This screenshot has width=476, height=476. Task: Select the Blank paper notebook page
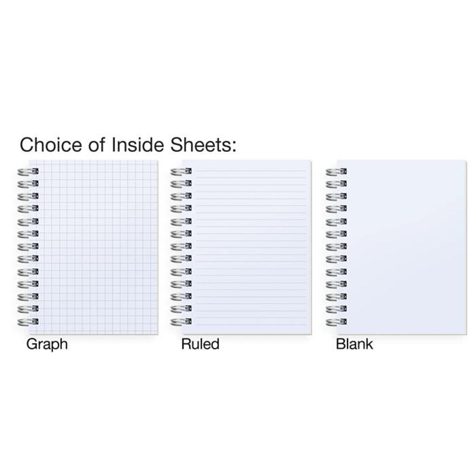[x=403, y=248]
